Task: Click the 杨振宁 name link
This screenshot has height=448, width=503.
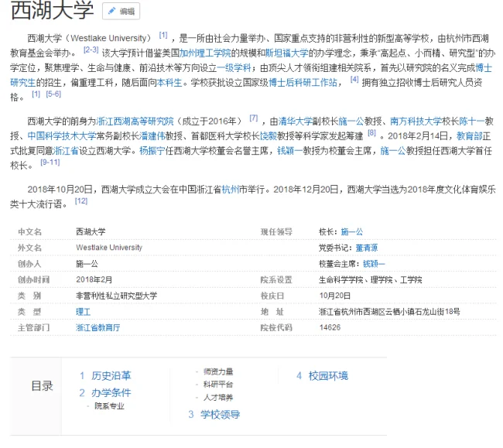Action: [x=152, y=150]
